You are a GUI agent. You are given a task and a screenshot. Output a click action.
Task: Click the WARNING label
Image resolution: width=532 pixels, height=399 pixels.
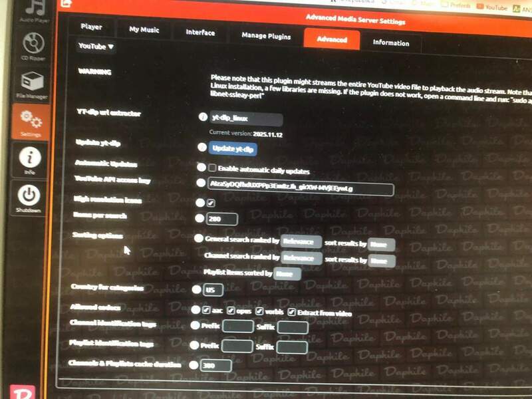[94, 72]
